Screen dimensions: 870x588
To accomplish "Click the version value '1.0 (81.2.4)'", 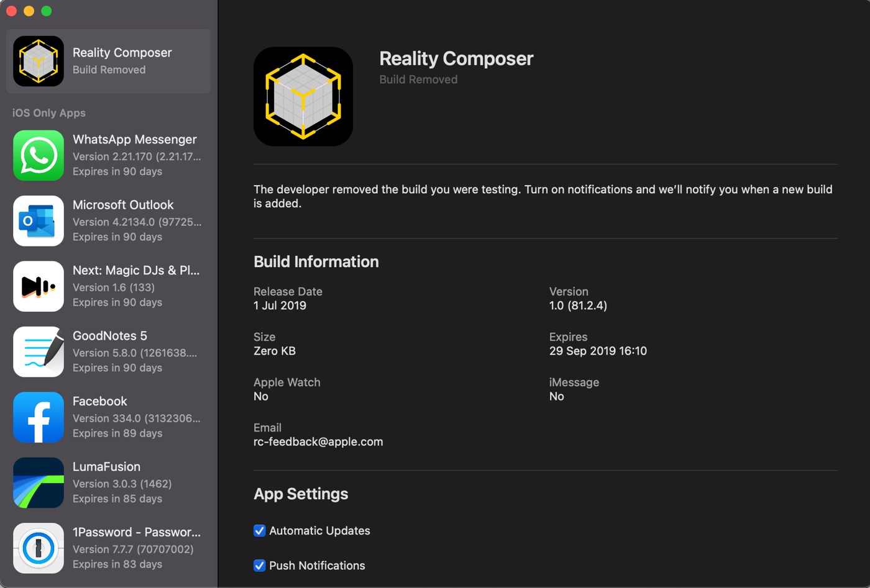I will pos(578,305).
